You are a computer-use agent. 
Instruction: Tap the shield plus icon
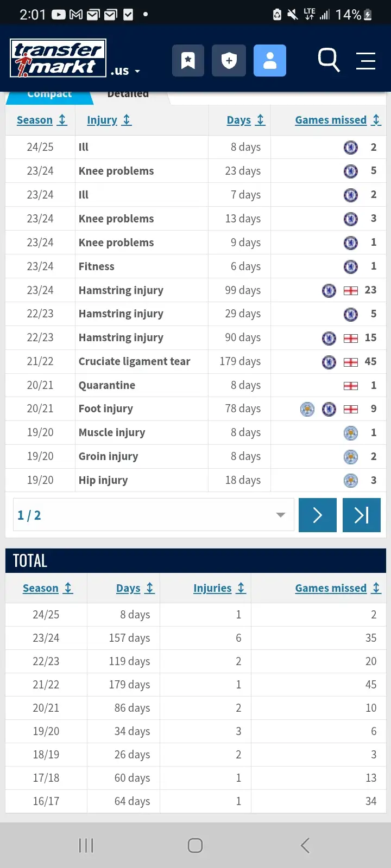point(229,60)
